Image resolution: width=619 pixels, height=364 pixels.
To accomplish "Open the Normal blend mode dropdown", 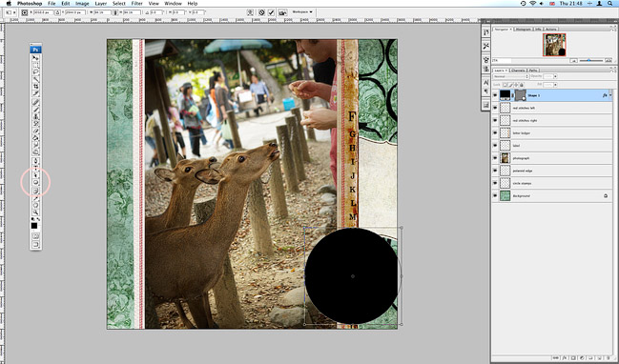I will click(x=510, y=76).
